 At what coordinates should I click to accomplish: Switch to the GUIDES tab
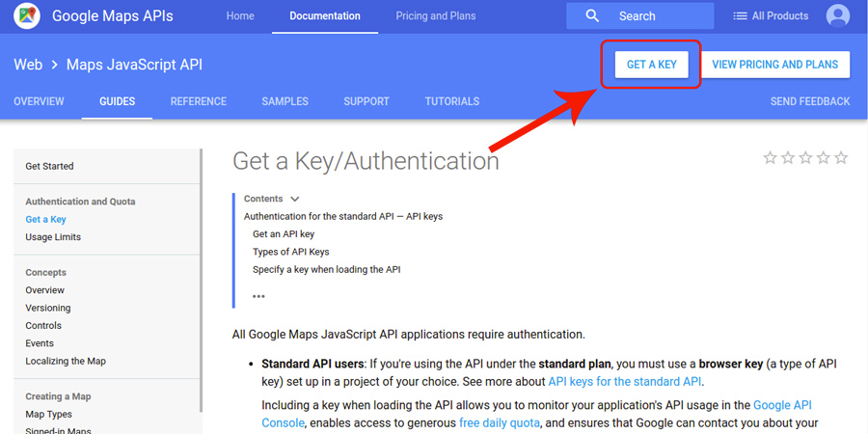tap(118, 101)
